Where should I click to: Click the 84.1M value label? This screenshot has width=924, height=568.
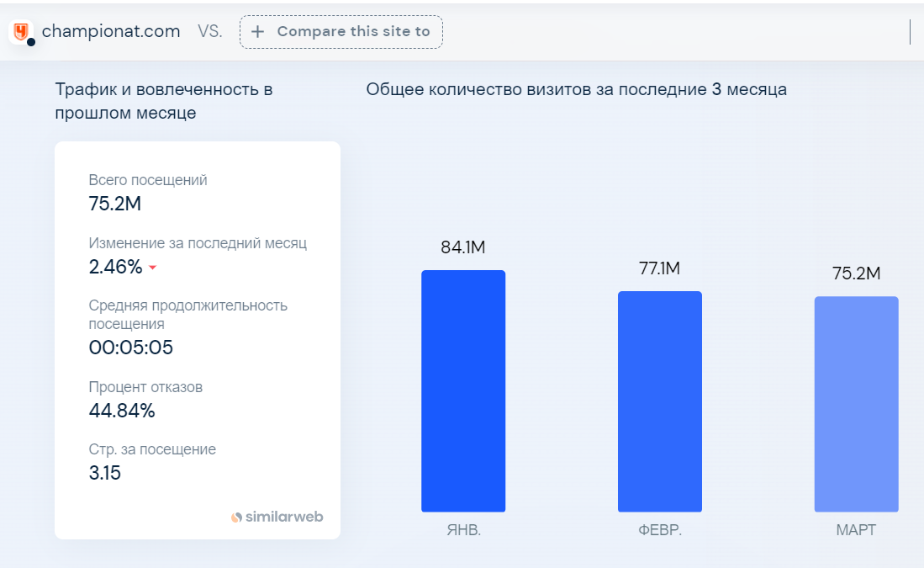click(463, 247)
